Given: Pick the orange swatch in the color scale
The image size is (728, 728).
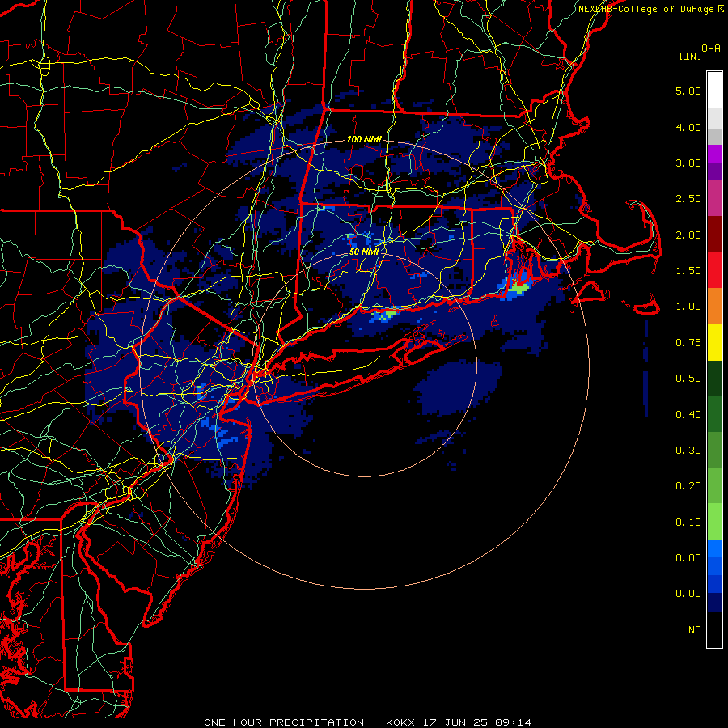Looking at the screenshot, I should (714, 306).
